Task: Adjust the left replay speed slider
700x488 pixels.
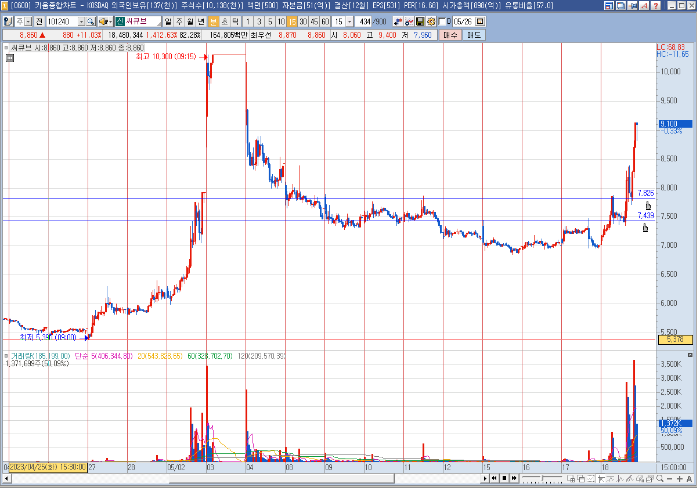Action: pos(531,479)
